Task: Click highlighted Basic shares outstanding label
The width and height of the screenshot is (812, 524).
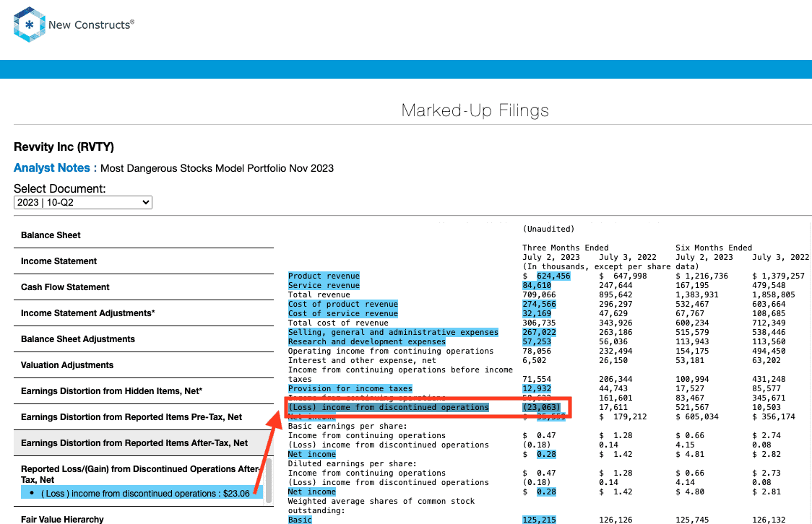Action: (300, 520)
